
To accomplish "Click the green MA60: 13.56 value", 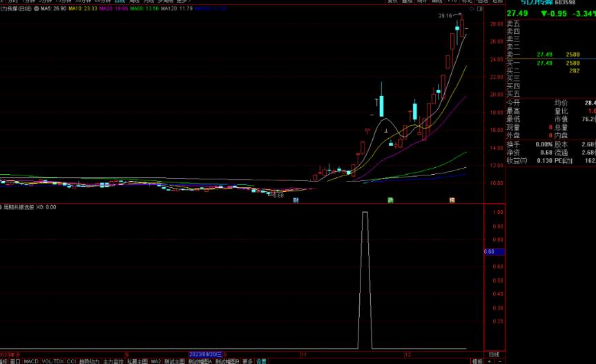I will point(144,8).
